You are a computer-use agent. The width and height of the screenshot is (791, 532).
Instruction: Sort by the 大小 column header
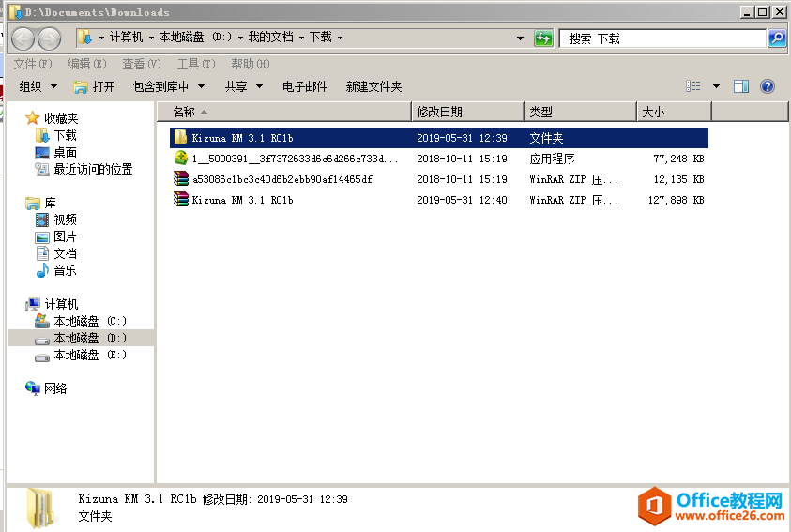tap(675, 112)
